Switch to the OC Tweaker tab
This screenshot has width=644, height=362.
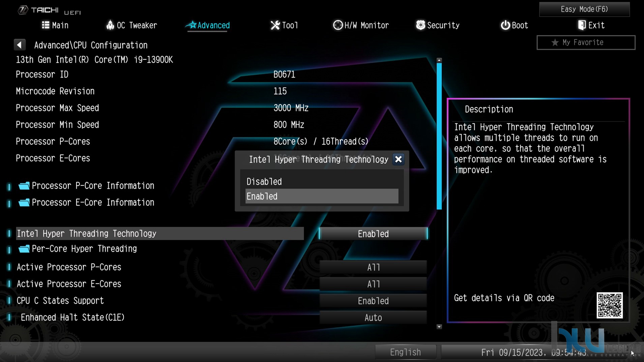tap(131, 25)
